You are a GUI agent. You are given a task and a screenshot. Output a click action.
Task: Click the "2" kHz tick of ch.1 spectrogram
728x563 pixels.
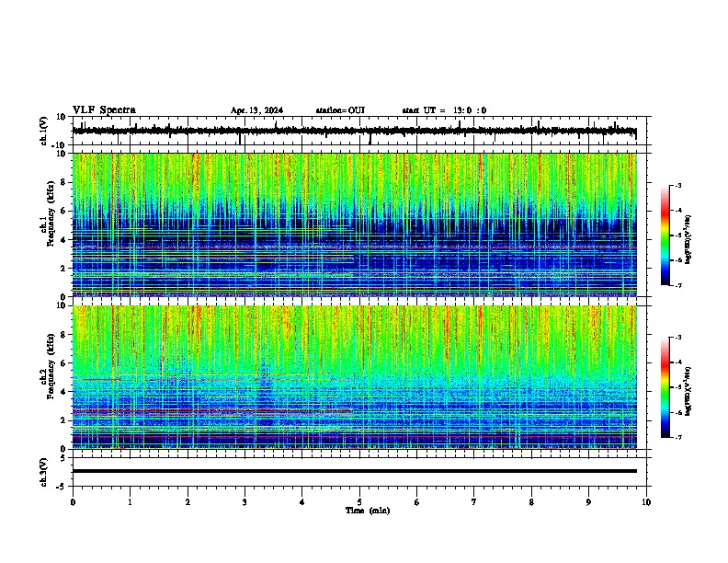click(x=63, y=268)
